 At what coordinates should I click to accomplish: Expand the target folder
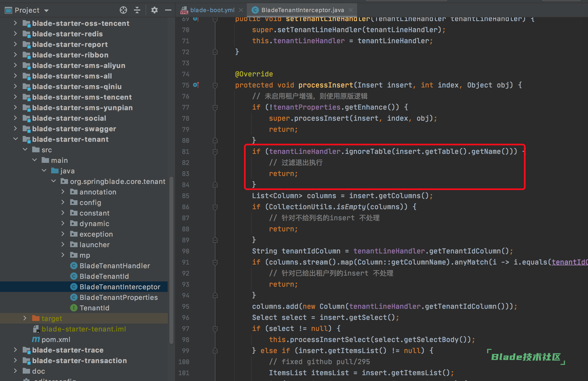25,318
